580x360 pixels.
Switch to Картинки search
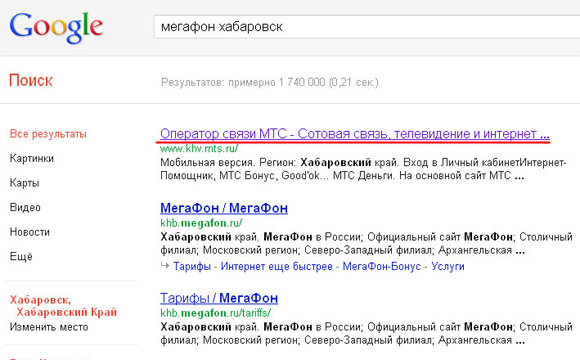coord(32,158)
